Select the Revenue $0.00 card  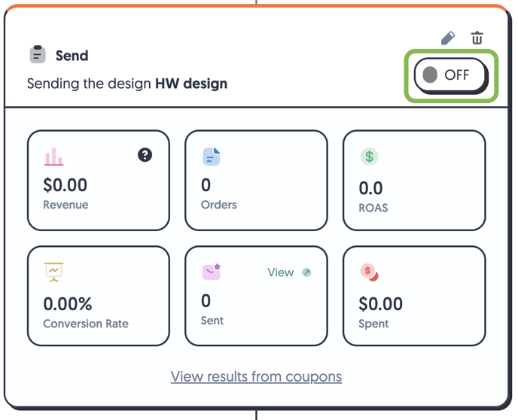point(99,181)
